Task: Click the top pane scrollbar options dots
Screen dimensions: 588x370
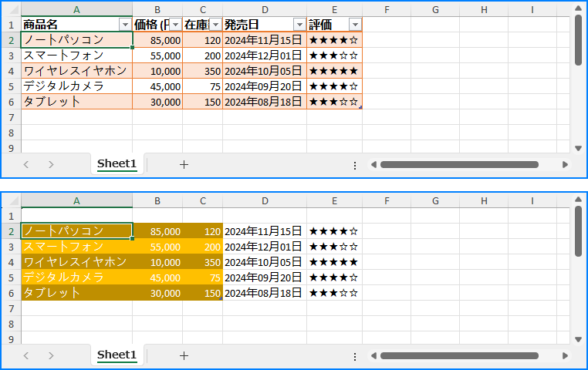Action: (x=355, y=166)
